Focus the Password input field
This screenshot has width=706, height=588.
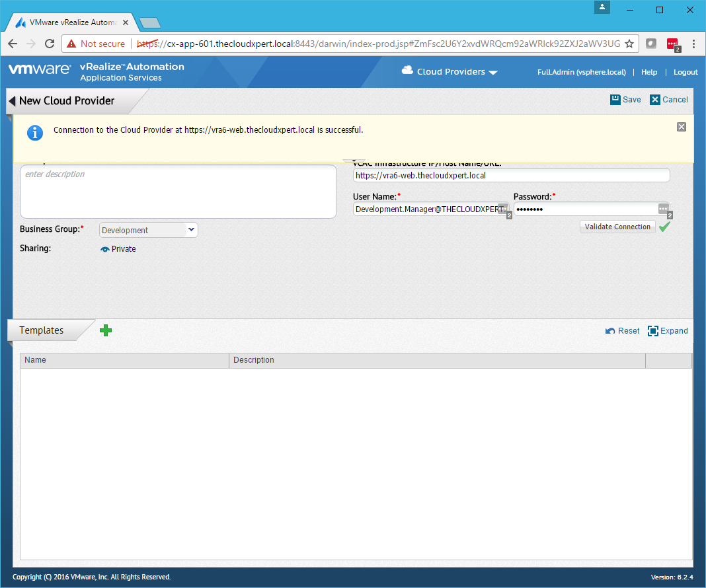(x=591, y=209)
